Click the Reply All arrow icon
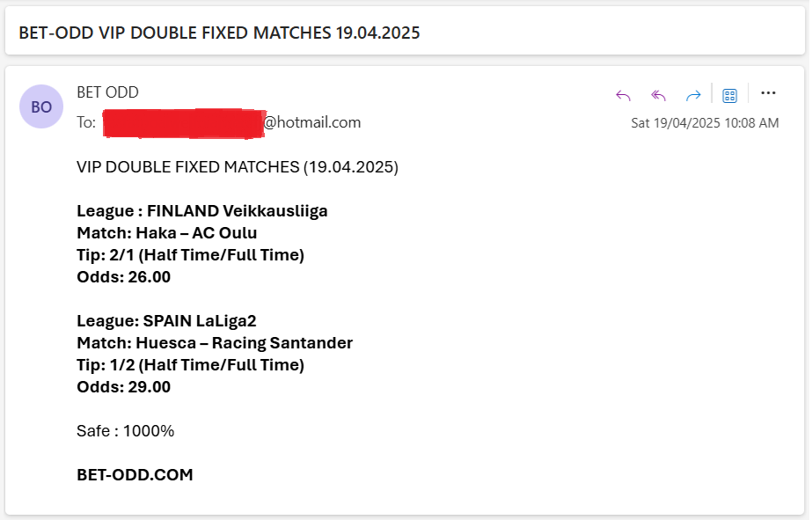This screenshot has width=812, height=520. pyautogui.click(x=658, y=95)
